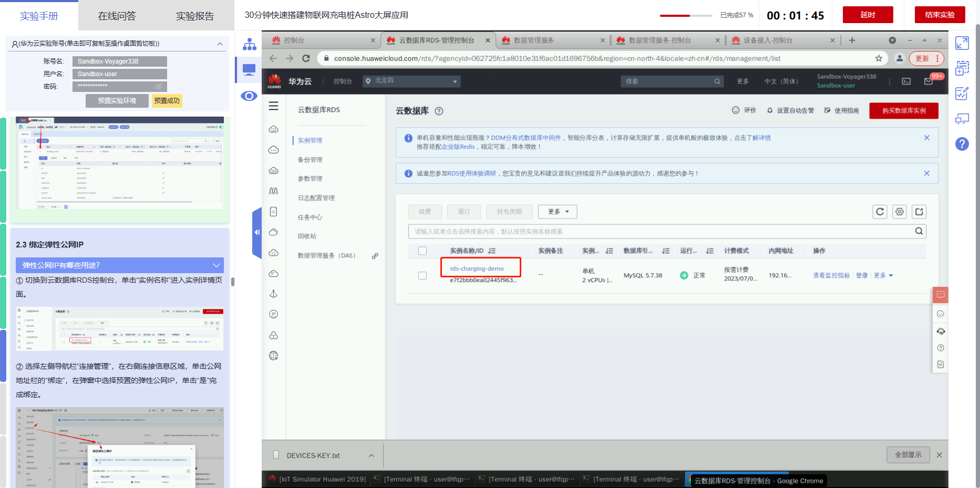Screen dimensions: 980x488
Task: Reload the Chrome page
Action: pos(306,58)
